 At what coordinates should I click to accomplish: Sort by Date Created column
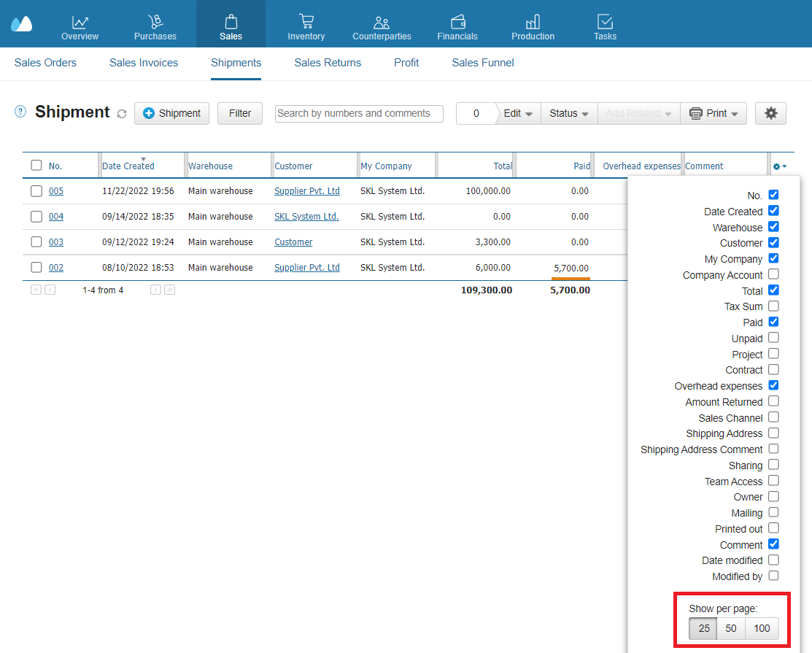click(x=128, y=166)
